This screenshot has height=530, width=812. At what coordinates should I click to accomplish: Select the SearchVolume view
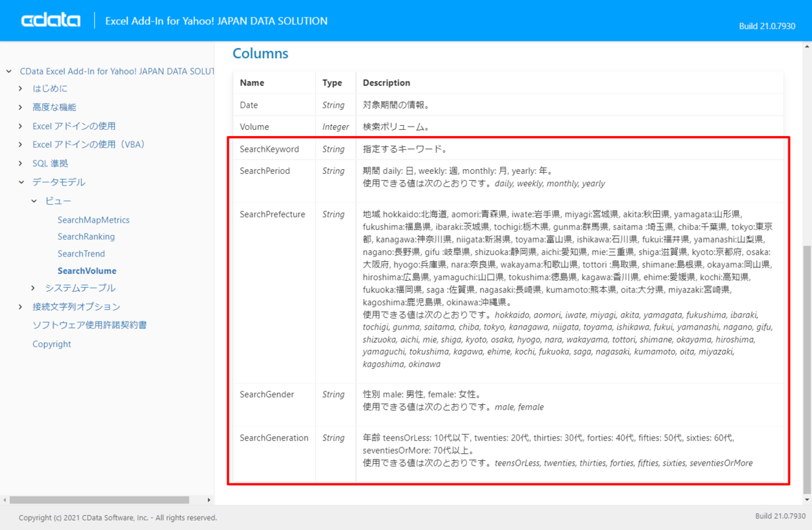(x=87, y=271)
